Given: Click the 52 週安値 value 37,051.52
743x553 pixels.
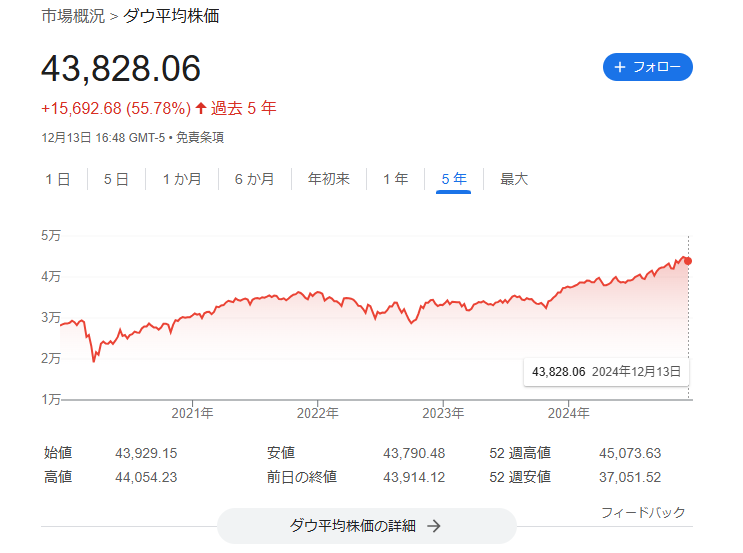Looking at the screenshot, I should click(630, 477).
